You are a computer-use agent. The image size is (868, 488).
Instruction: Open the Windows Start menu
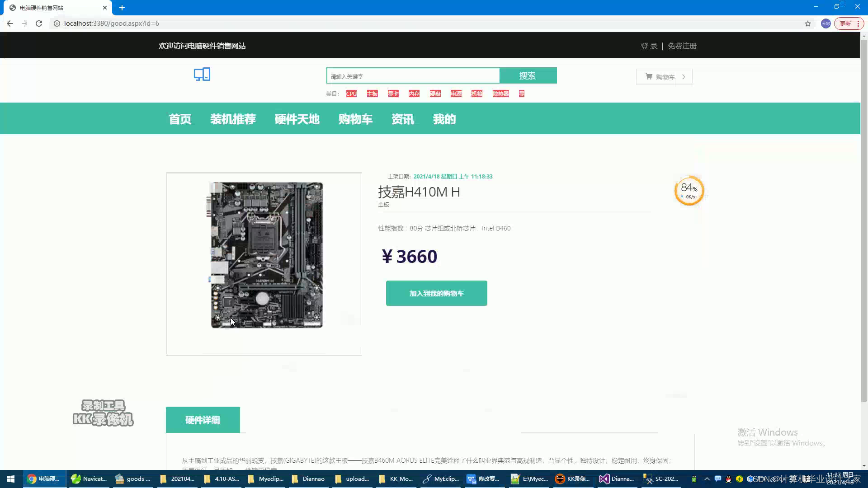point(11,479)
